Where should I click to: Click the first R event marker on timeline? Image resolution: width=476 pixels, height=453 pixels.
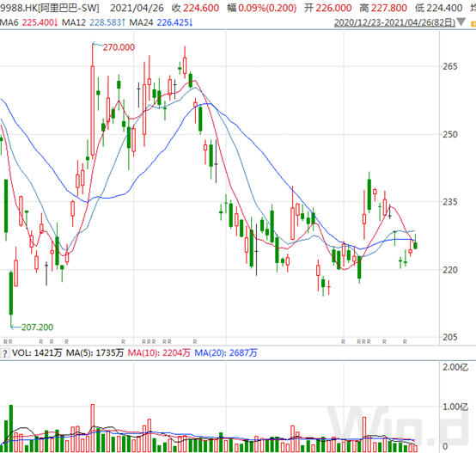[5, 342]
